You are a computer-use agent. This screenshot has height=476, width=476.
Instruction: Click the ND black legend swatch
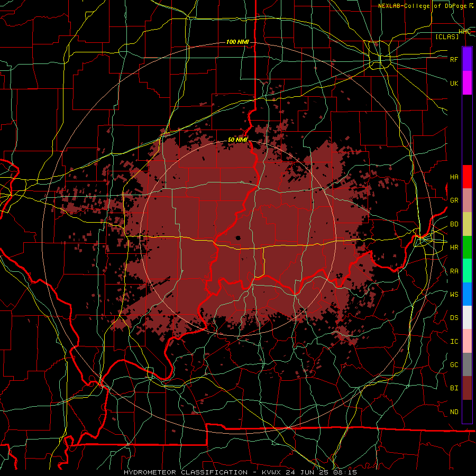[467, 411]
